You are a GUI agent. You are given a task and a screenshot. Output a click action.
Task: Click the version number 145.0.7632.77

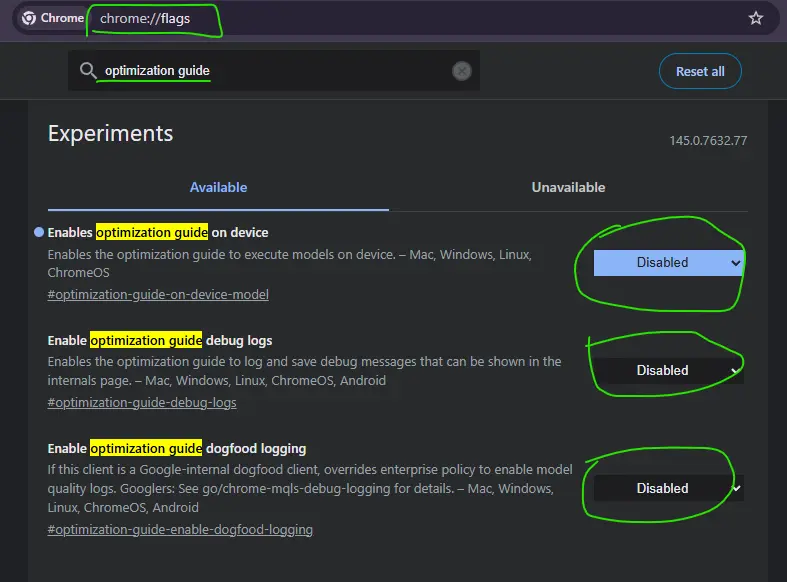[x=708, y=140]
